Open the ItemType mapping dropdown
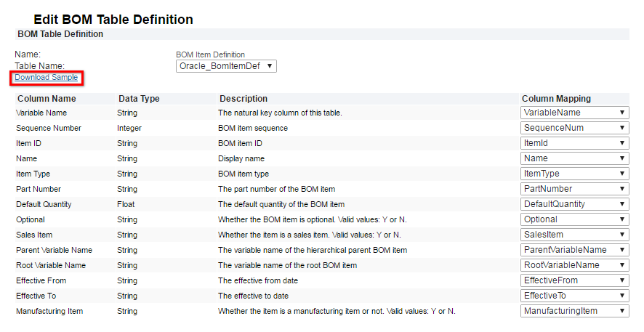Image resolution: width=644 pixels, height=332 pixels. 574,174
